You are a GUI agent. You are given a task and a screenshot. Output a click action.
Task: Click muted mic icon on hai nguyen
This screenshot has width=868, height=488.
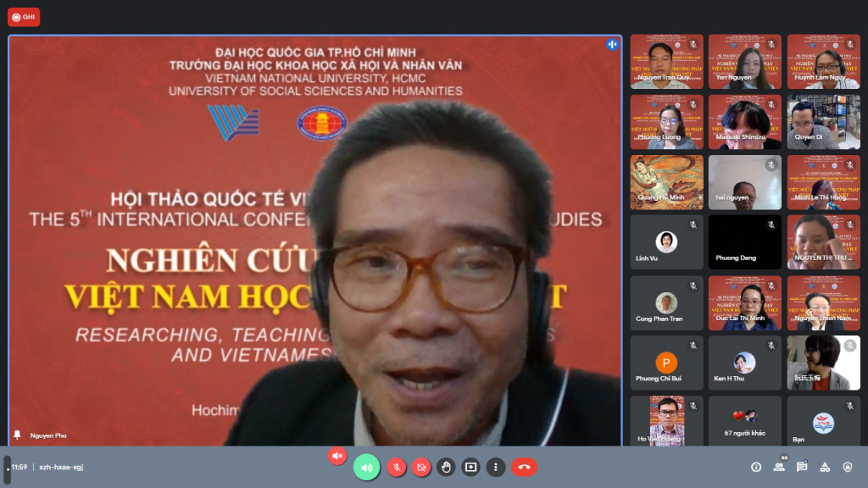(771, 165)
